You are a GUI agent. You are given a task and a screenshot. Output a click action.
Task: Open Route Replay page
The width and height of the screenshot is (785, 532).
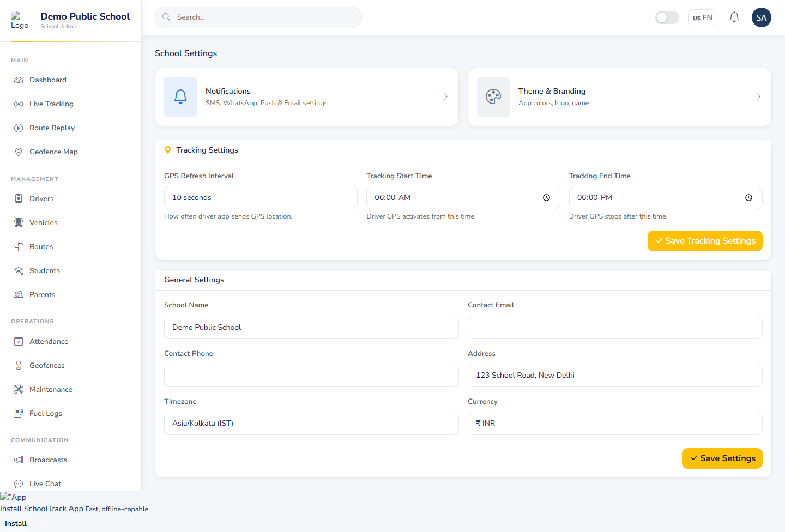point(71,128)
